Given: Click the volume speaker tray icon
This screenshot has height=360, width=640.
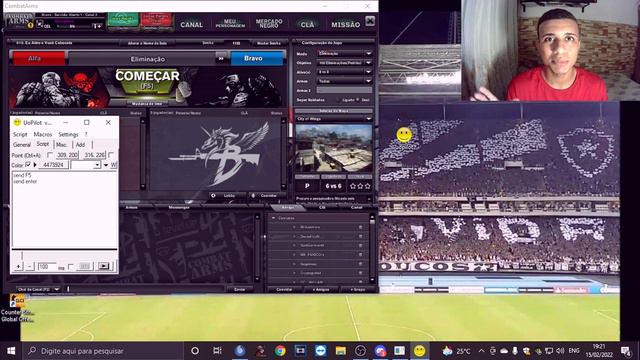Looking at the screenshot, I should pos(560,351).
